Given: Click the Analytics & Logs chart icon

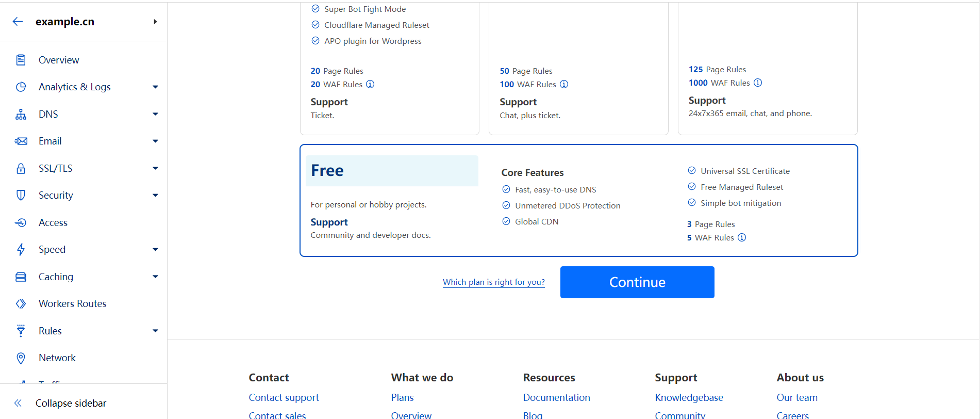Looking at the screenshot, I should [x=21, y=87].
